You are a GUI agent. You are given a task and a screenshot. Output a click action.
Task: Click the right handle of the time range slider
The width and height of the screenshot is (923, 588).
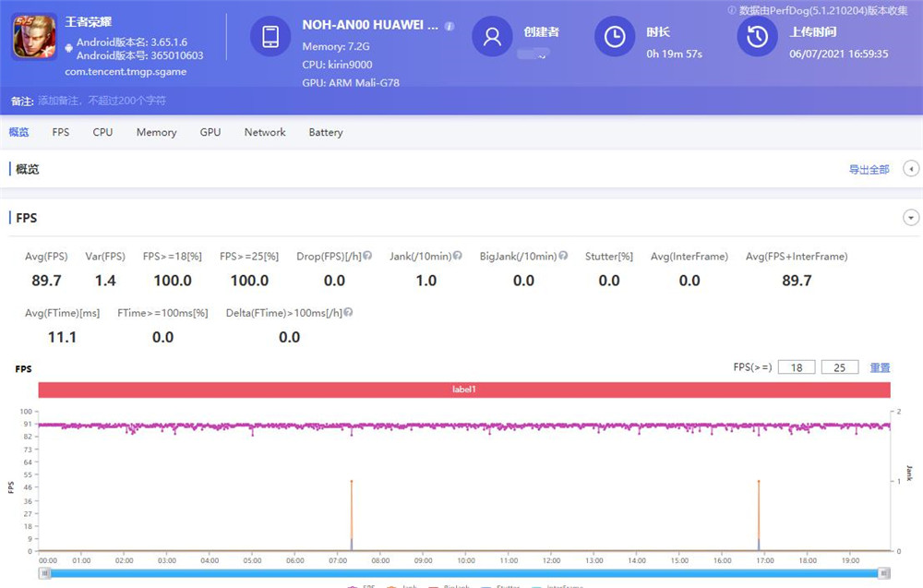(883, 572)
